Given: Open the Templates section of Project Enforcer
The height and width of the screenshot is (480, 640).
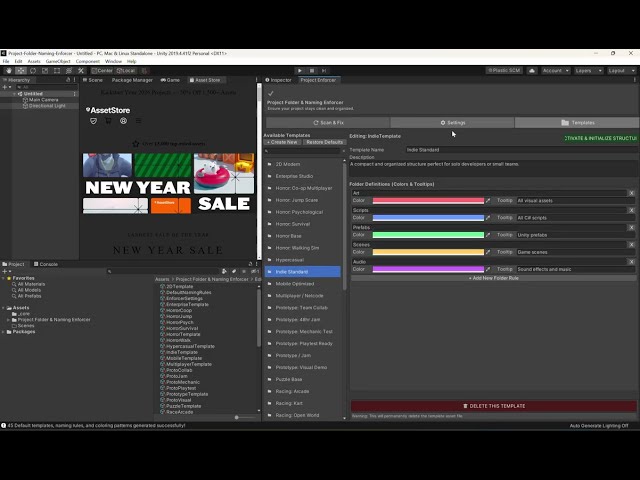Looking at the screenshot, I should 577,122.
